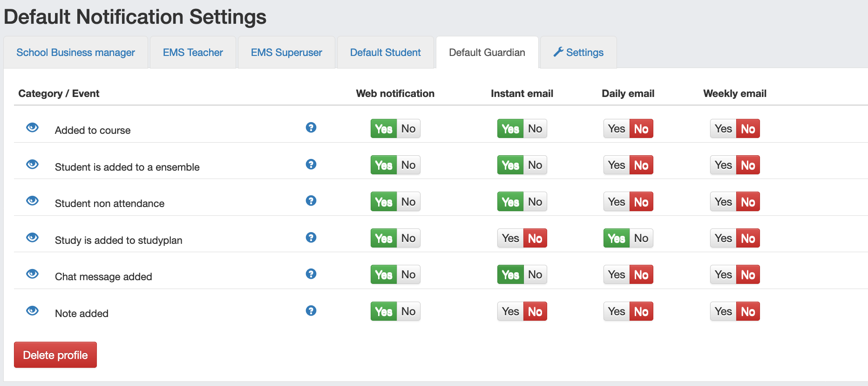Set daily email to No for studyplan row
868x386 pixels.
(x=641, y=238)
